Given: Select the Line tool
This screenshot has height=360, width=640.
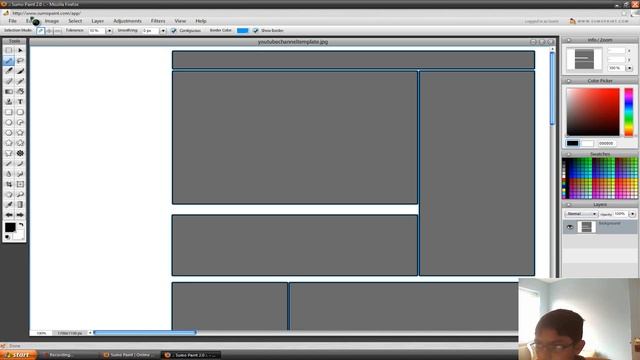Looking at the screenshot, I should point(9,164).
